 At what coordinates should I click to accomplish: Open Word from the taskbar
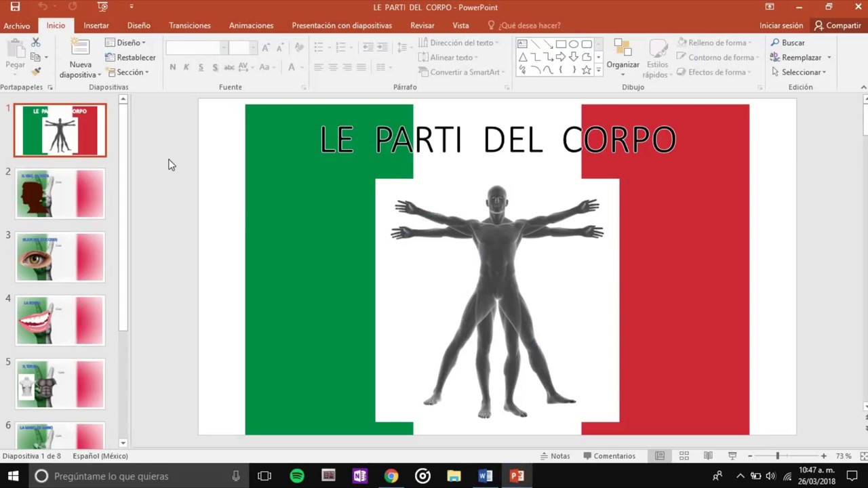(x=486, y=476)
